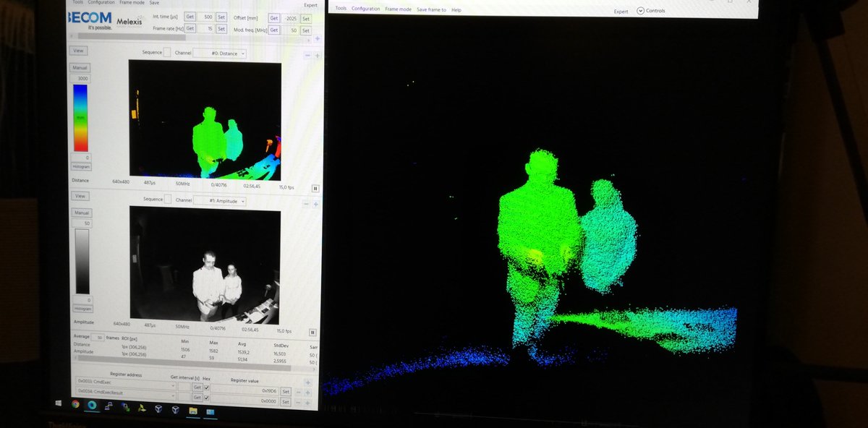Get the frame rate value
Image resolution: width=868 pixels, height=428 pixels.
tap(190, 28)
